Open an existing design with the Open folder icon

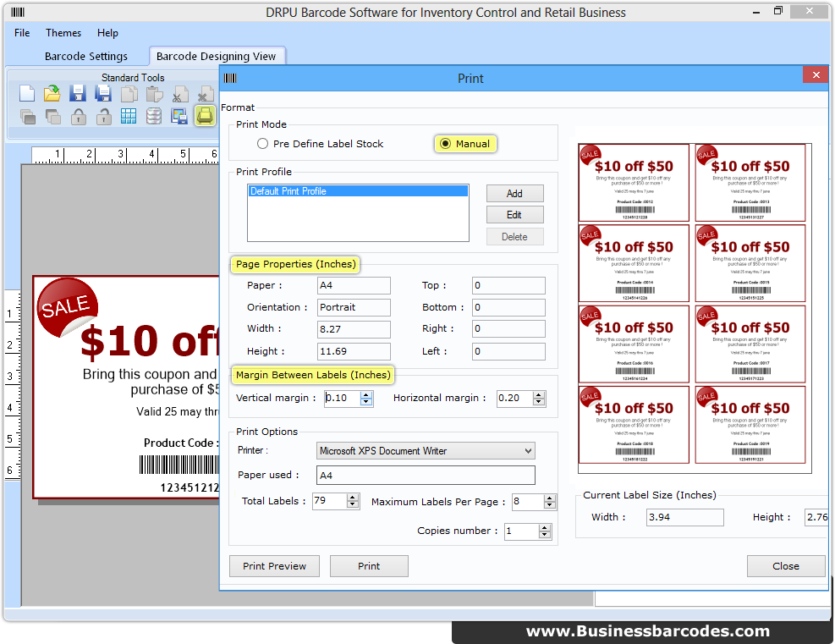(x=52, y=93)
